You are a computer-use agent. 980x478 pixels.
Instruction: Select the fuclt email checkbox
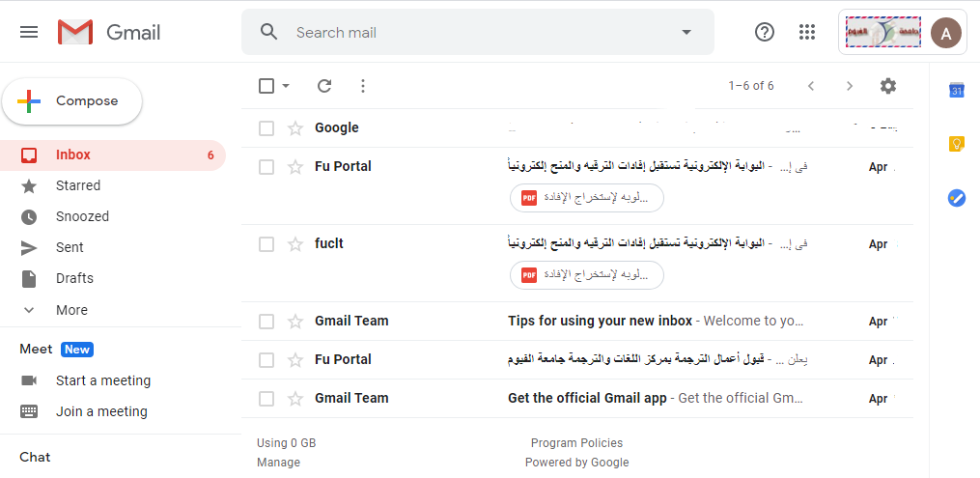tap(266, 243)
